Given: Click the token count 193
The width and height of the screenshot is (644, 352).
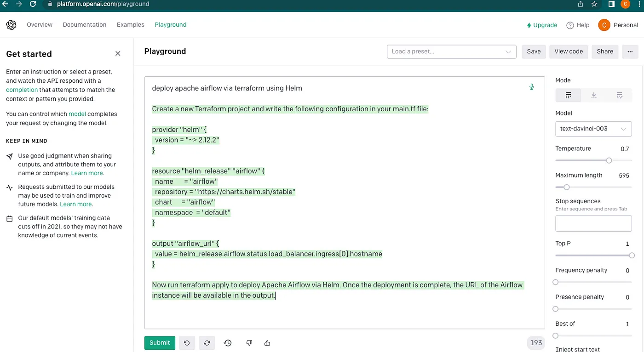Looking at the screenshot, I should click(536, 343).
